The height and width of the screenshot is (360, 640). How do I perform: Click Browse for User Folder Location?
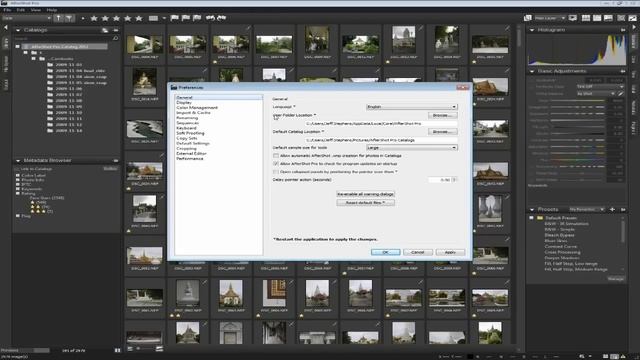tap(442, 116)
